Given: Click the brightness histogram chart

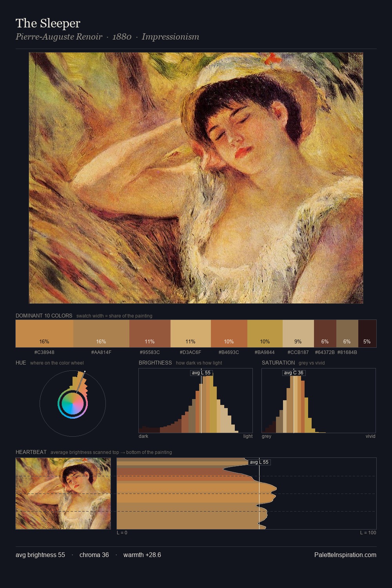Looking at the screenshot, I should (x=196, y=401).
